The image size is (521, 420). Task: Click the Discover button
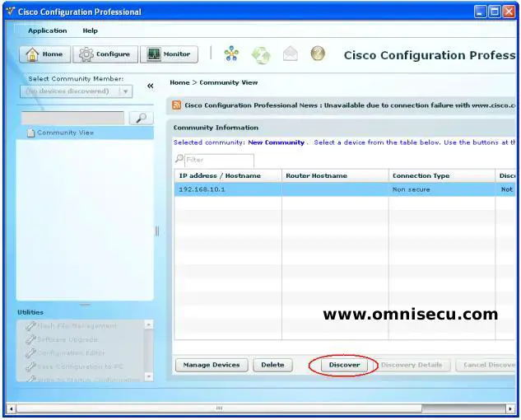[344, 365]
